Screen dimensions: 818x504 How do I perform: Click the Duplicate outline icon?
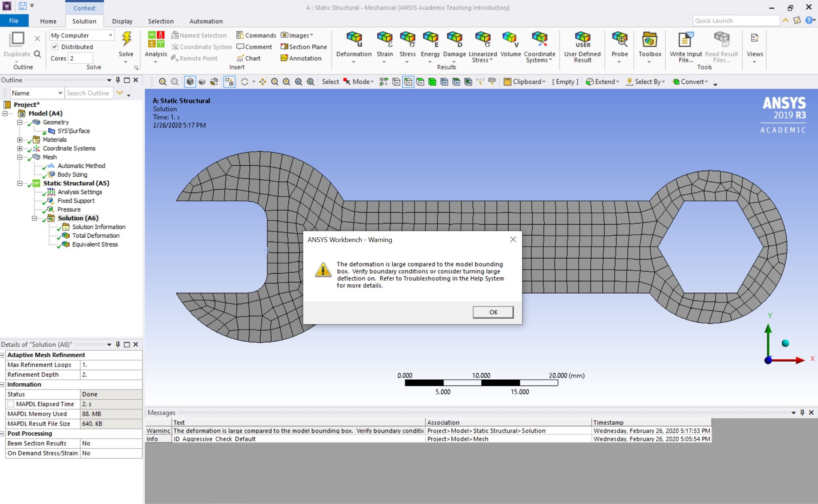(x=17, y=39)
